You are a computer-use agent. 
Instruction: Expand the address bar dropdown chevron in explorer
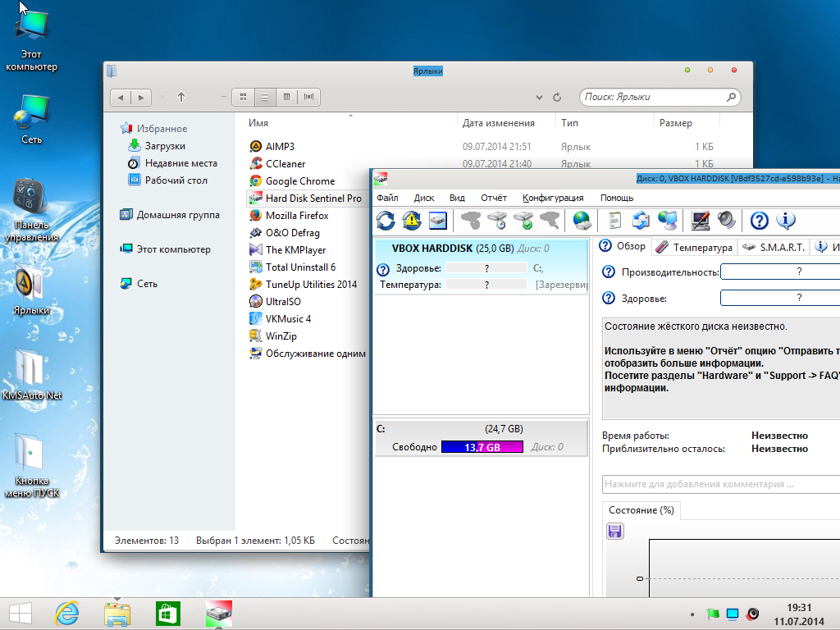pyautogui.click(x=539, y=98)
